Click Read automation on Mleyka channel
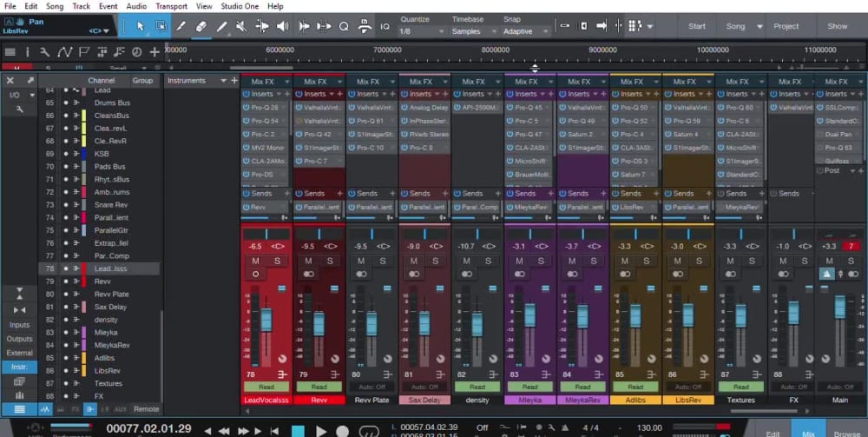868x437 pixels. tap(529, 387)
